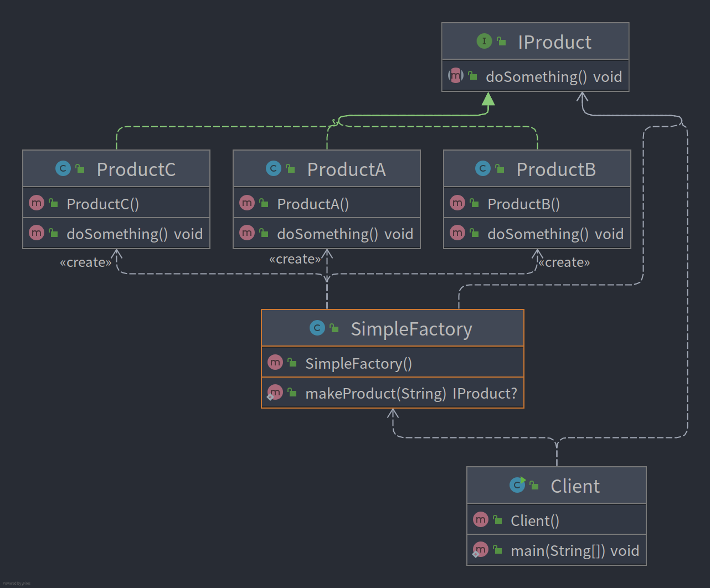Select the ProductC class name

point(136,169)
